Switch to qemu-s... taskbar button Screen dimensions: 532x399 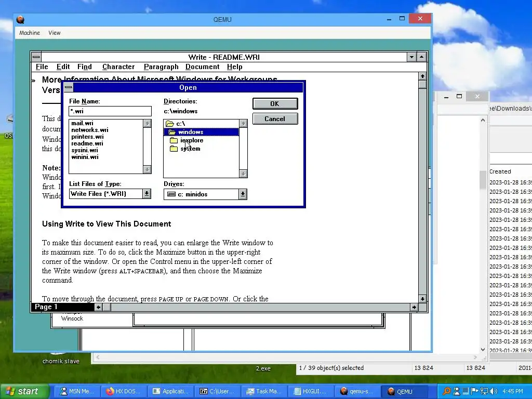358,391
